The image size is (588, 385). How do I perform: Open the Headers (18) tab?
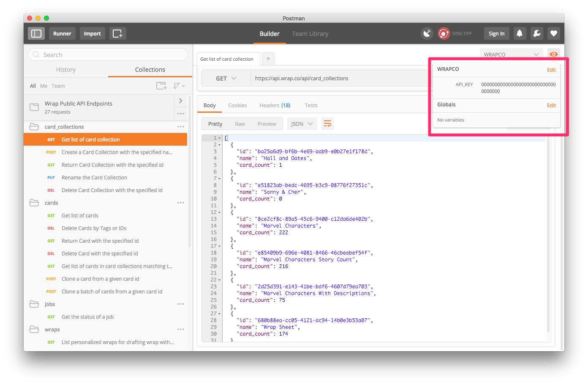pos(275,106)
